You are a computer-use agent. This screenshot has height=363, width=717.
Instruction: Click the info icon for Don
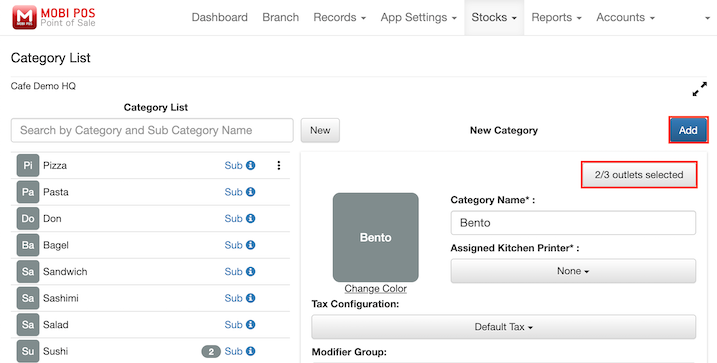(251, 219)
